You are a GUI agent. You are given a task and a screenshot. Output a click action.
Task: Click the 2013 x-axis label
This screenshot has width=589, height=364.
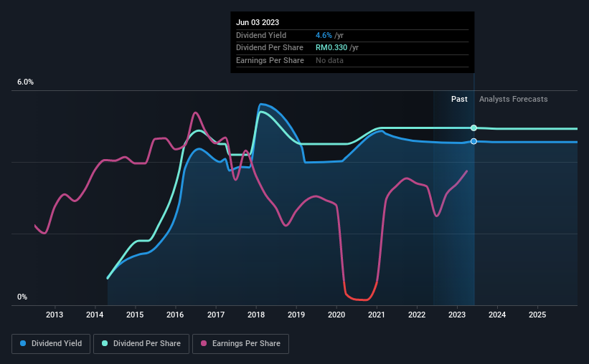click(x=55, y=315)
